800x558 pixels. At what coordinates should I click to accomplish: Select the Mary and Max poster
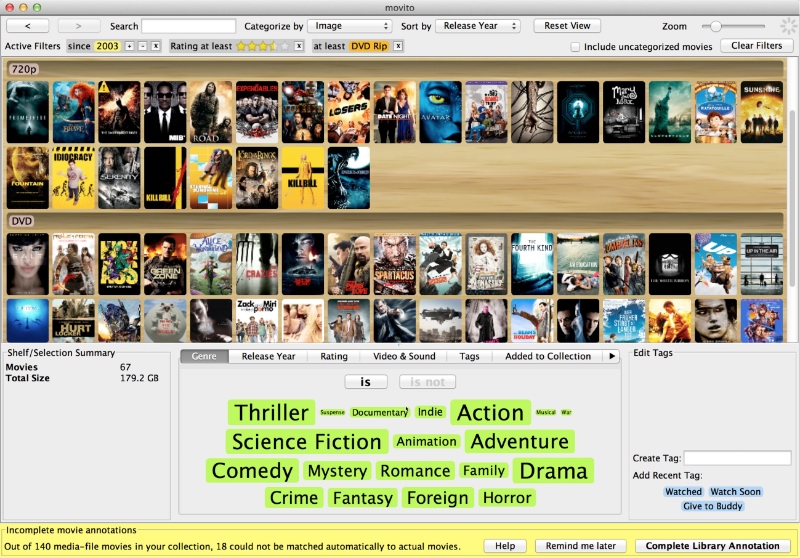(x=624, y=112)
